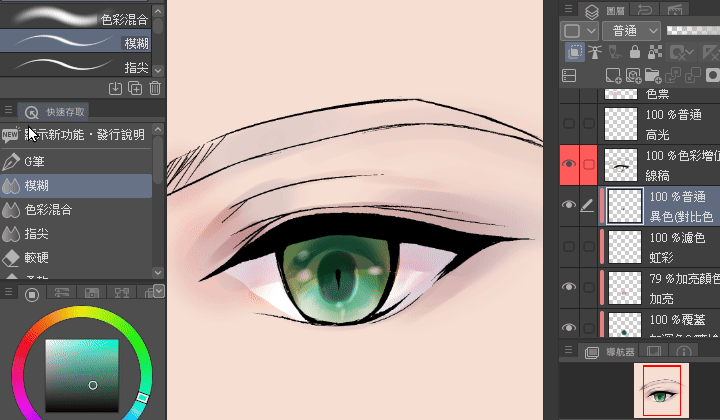Show the 虹彩 layer visibility checkbox
The image size is (720, 420).
569,246
